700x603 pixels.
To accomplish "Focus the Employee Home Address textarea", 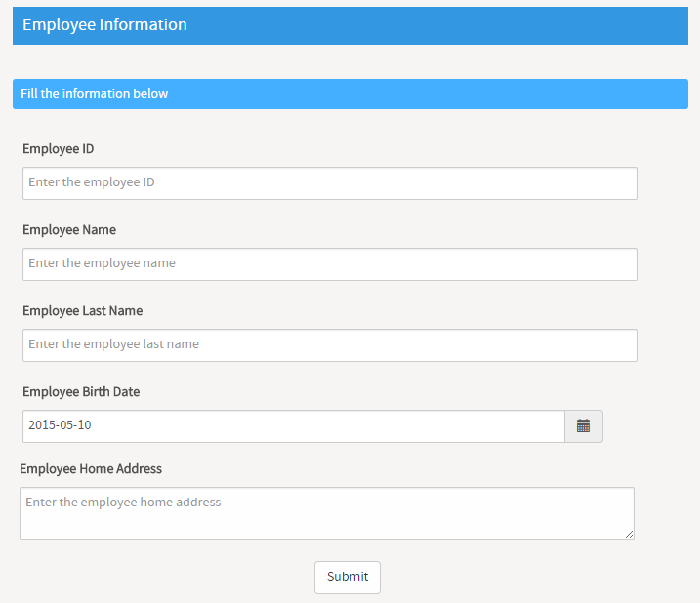I will pos(327,513).
